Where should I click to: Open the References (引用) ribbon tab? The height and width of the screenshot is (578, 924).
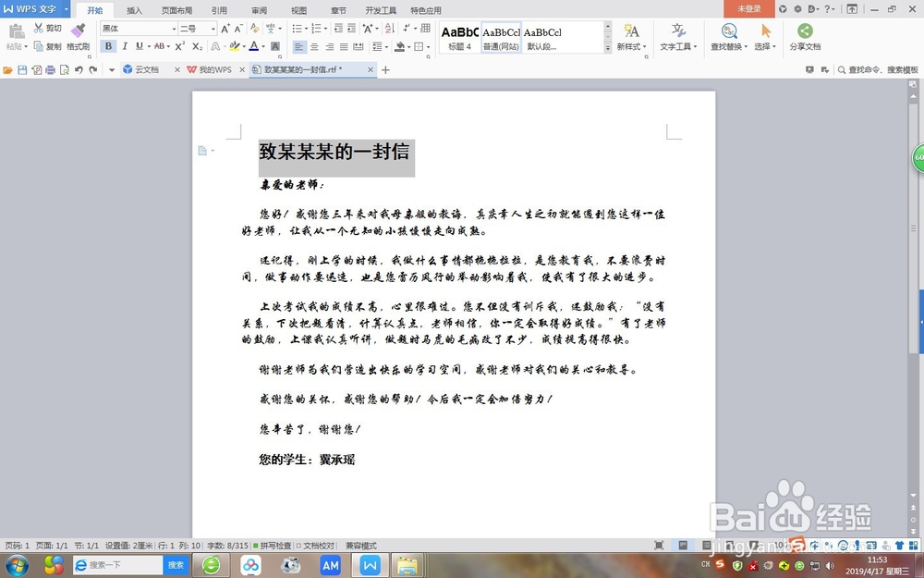coord(219,10)
